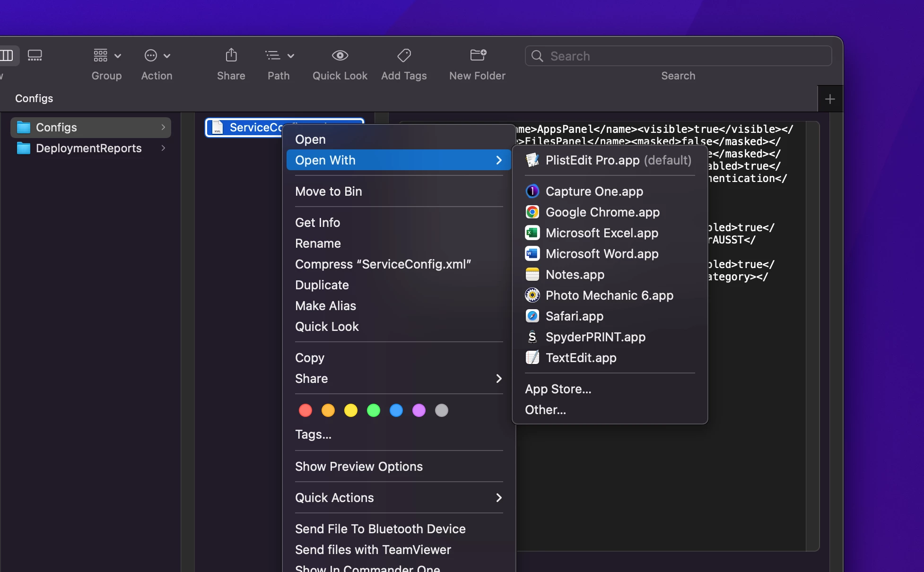This screenshot has height=572, width=924.
Task: Choose Safari.app from Open With list
Action: 574,316
